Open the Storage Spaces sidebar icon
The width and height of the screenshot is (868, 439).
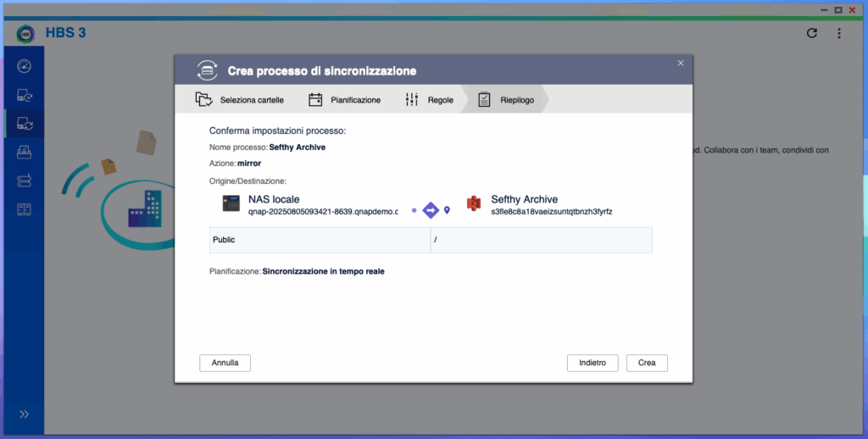[24, 181]
